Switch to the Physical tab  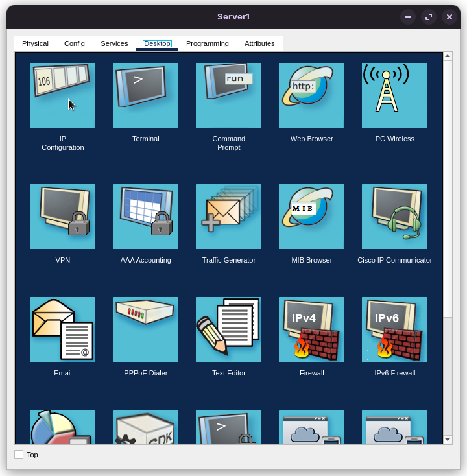point(35,43)
